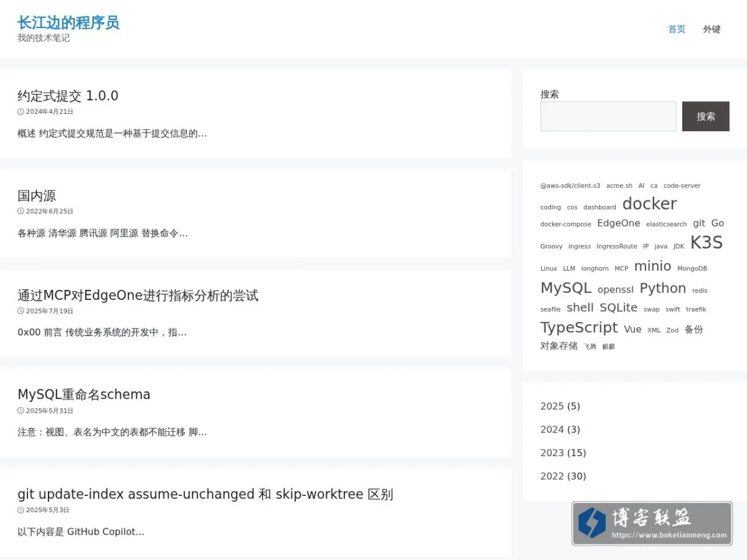This screenshot has height=560, width=747.
Task: Click the clock icon beside 2024年4月21日
Action: point(21,112)
